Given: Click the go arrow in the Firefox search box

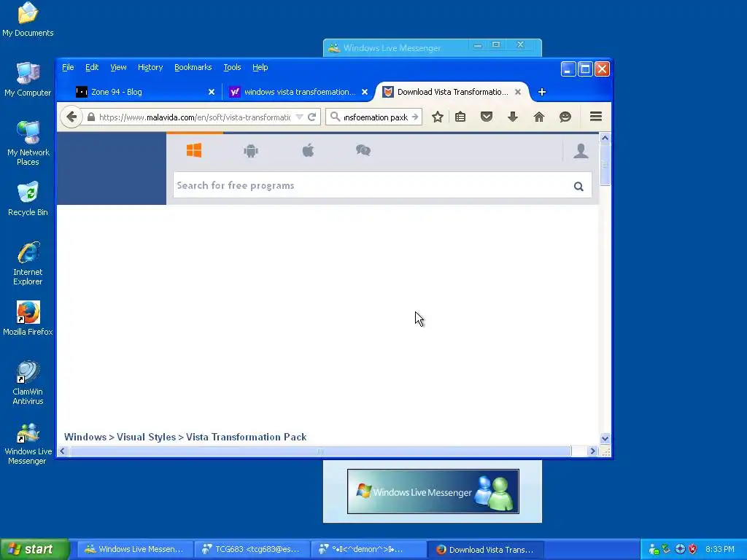Looking at the screenshot, I should (415, 117).
